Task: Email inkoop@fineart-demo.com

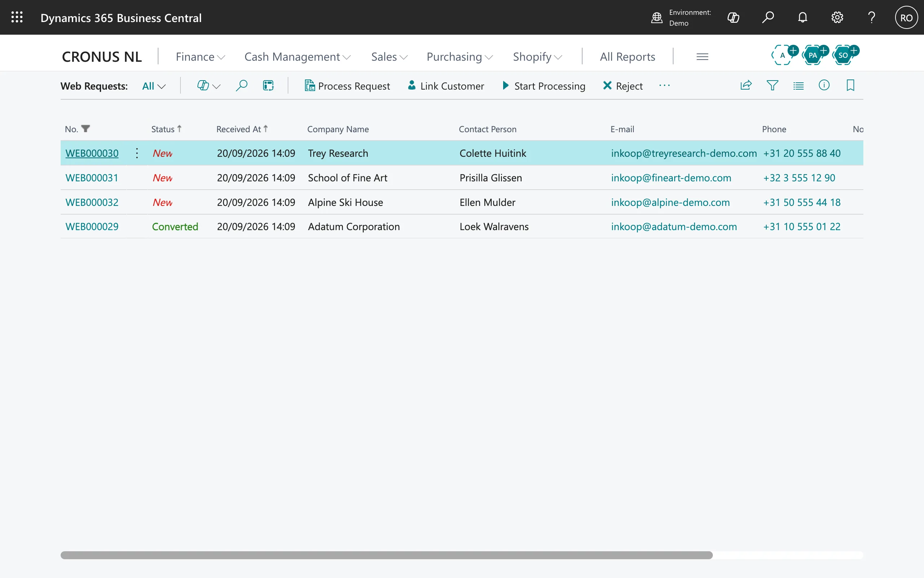Action: pos(671,178)
